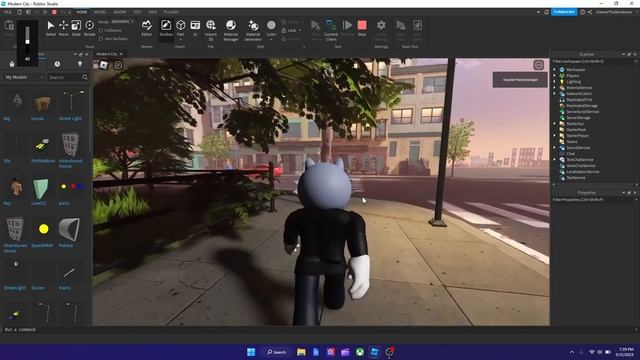Switch to the AVATAR ribbon tab
The height and width of the screenshot is (360, 640).
coord(120,12)
